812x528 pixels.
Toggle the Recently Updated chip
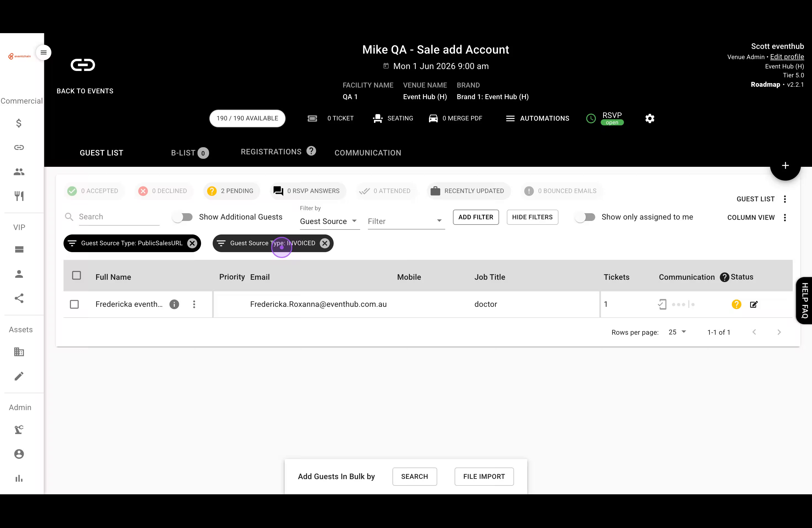[x=468, y=191]
